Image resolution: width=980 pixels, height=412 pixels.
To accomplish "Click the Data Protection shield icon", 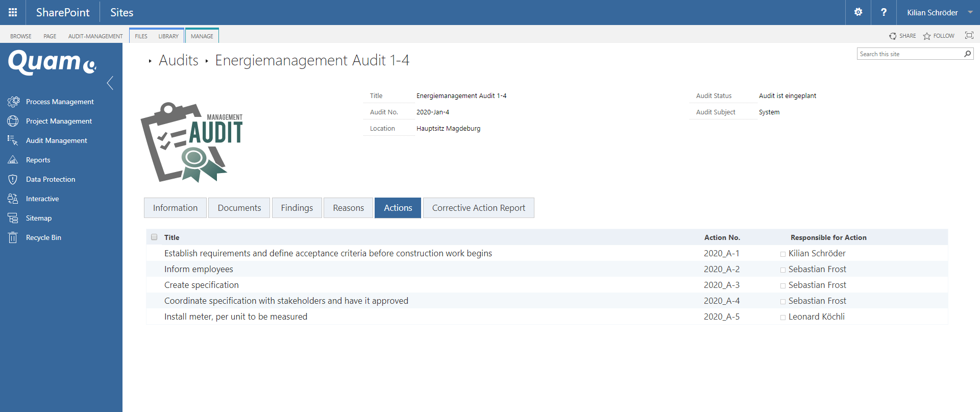I will point(13,179).
